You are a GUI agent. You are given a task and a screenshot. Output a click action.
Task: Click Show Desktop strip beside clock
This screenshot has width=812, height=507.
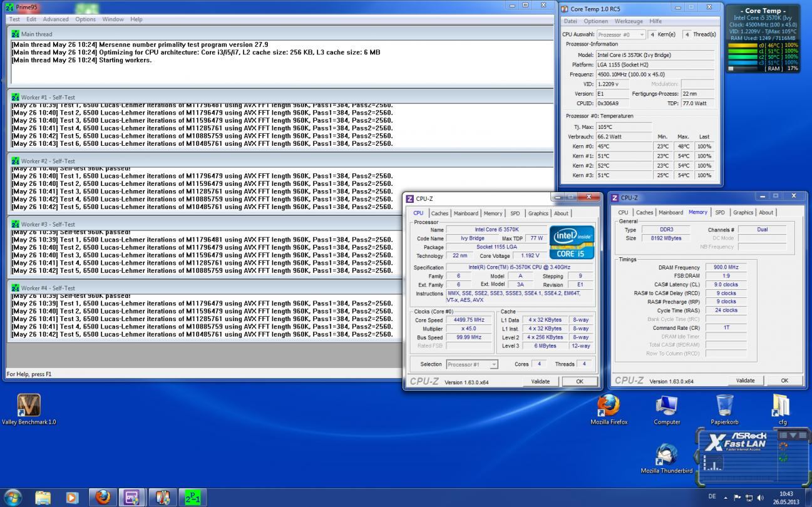pyautogui.click(x=808, y=498)
